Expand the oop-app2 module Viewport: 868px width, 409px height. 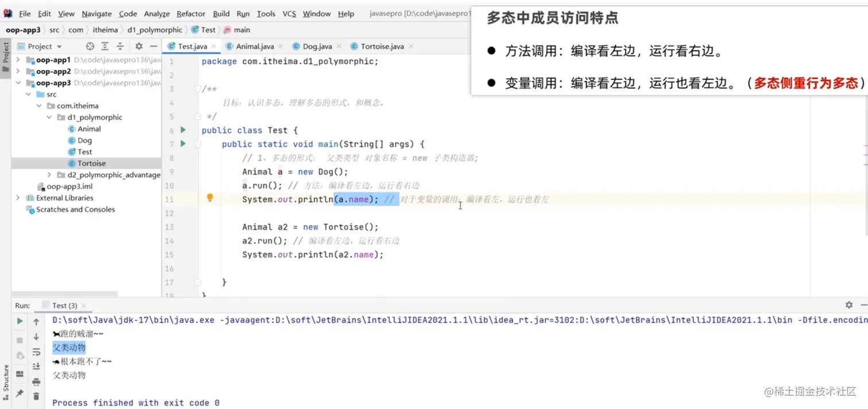tap(18, 71)
